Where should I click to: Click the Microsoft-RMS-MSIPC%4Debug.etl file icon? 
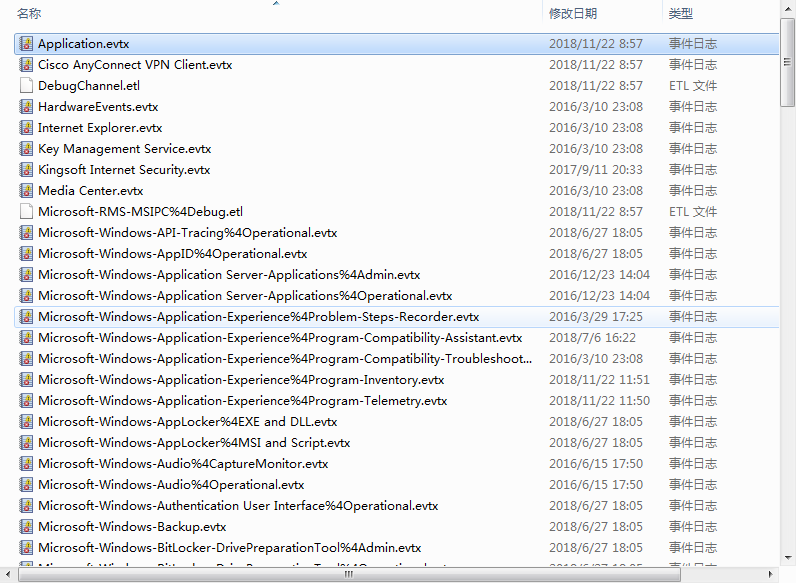[x=27, y=212]
